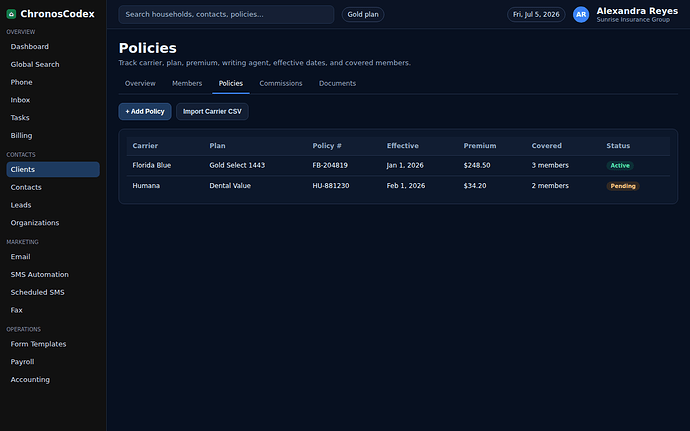Click the Active status badge
Image resolution: width=690 pixels, height=431 pixels.
click(620, 166)
